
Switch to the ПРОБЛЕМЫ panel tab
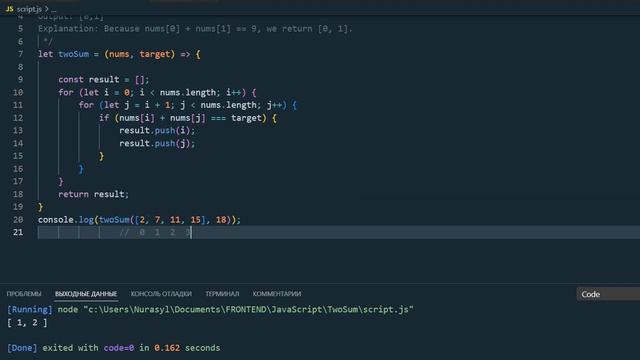(24, 294)
